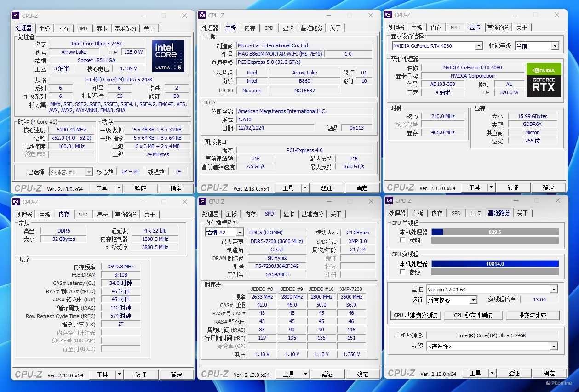Click the single-thread 829.5 score bar
This screenshot has height=392, width=579.
(x=495, y=232)
